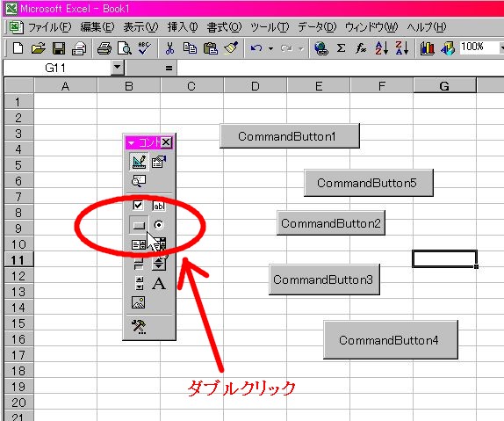Select the CommandButton control in the toolbox
Viewport: 504px width, 421px height.
click(x=139, y=225)
